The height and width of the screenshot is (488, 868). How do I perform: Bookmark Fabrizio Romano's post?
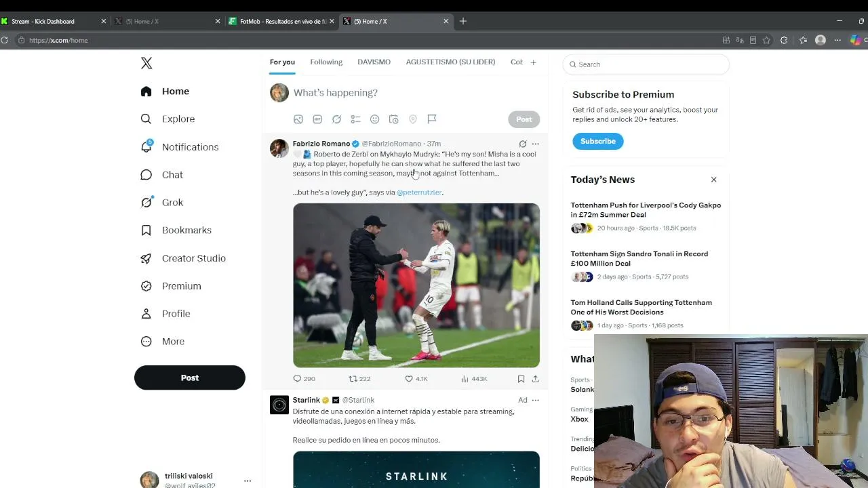(x=521, y=379)
